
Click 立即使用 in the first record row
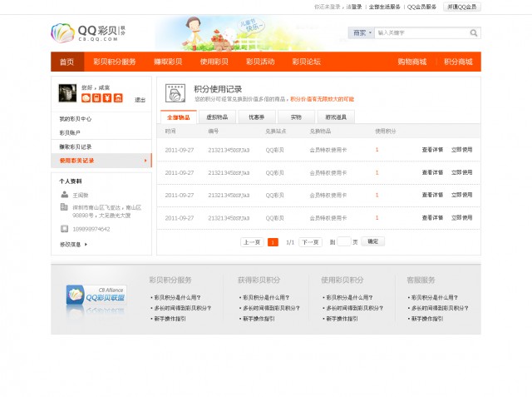tap(462, 150)
